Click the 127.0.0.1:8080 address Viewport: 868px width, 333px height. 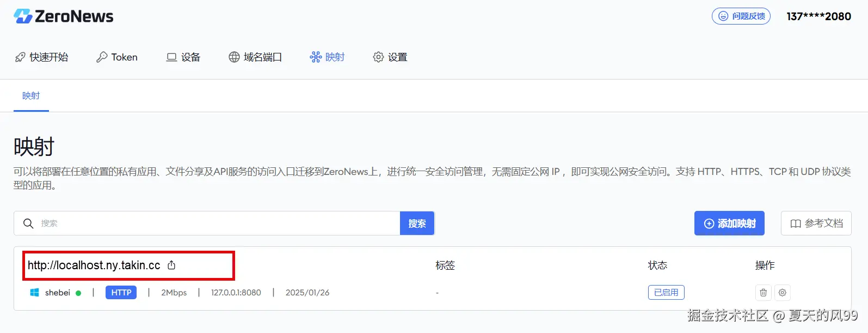point(236,293)
